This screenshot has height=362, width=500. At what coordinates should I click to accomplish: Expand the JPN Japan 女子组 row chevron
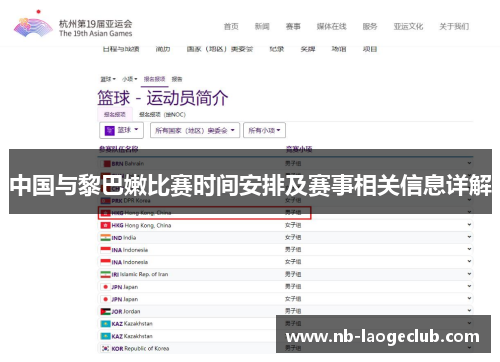coord(469,298)
